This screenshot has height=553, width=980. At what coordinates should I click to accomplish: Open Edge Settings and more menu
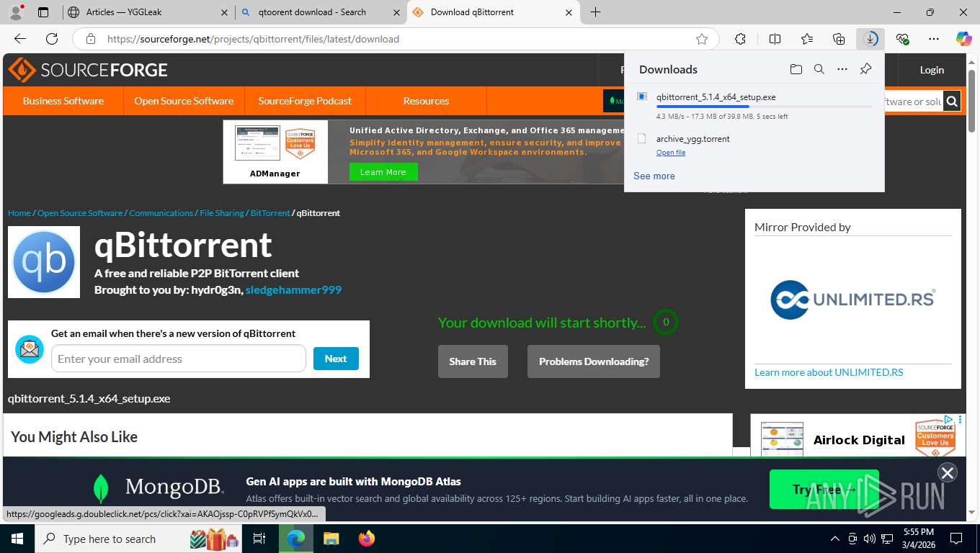934,39
